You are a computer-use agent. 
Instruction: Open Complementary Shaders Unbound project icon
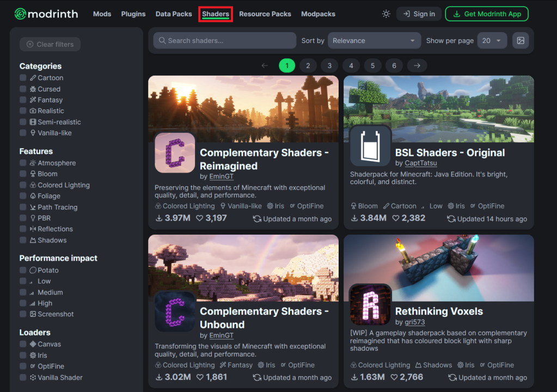click(x=175, y=311)
